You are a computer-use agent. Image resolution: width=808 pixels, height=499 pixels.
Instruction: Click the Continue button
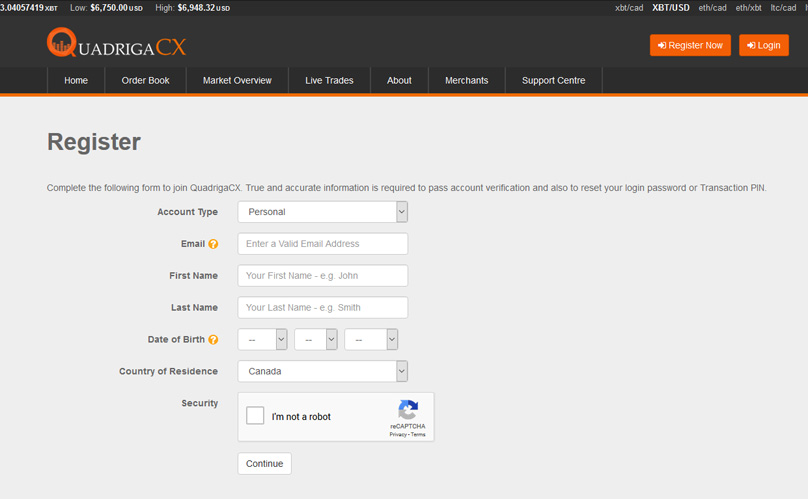264,463
